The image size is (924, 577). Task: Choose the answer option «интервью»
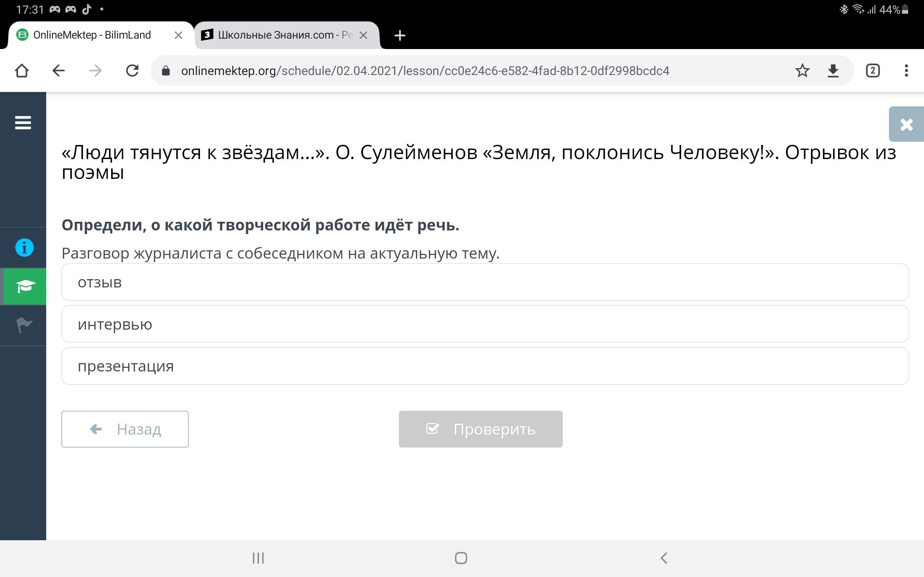[x=485, y=324]
